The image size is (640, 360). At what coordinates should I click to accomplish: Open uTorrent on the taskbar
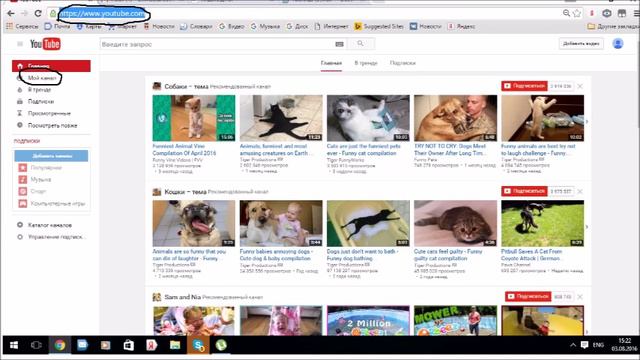(221, 345)
